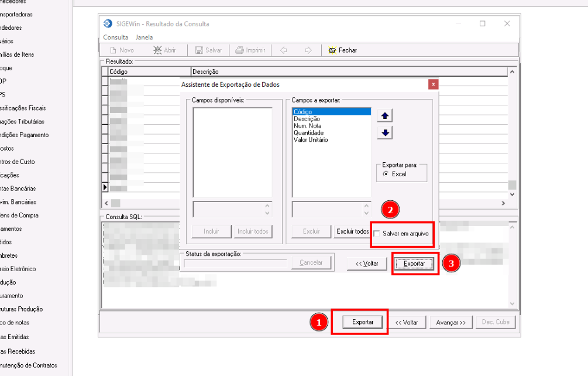Move selected field down with blue arrow
The width and height of the screenshot is (588, 376).
point(385,133)
